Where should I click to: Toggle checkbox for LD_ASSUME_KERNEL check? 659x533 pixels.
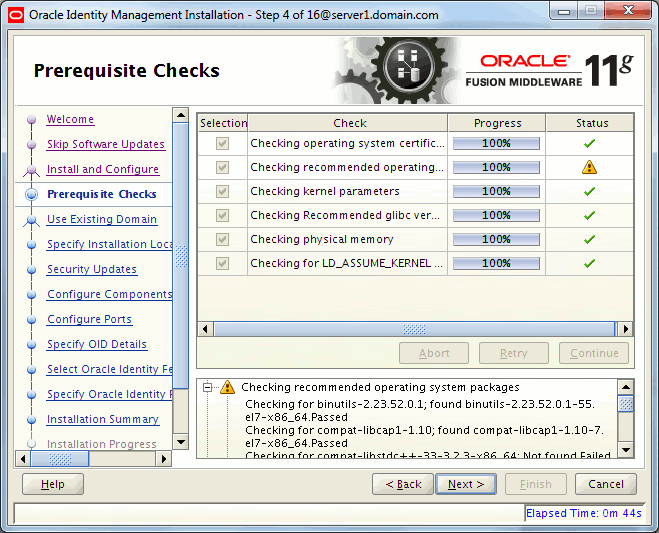pyautogui.click(x=222, y=263)
